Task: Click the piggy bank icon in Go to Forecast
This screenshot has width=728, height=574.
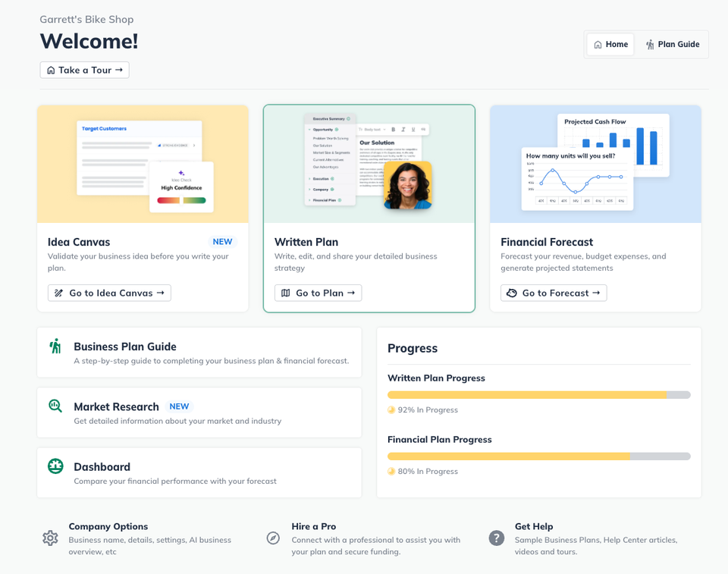Action: [x=512, y=293]
